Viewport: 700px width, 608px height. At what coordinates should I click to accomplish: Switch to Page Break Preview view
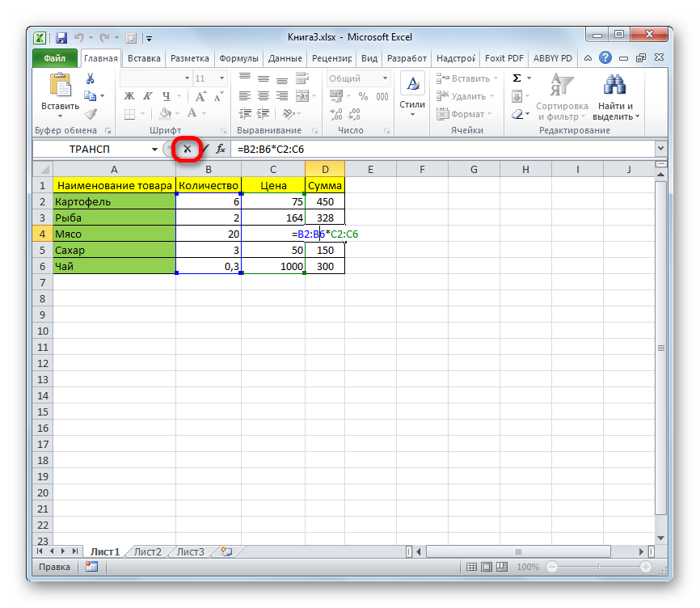pos(503,568)
